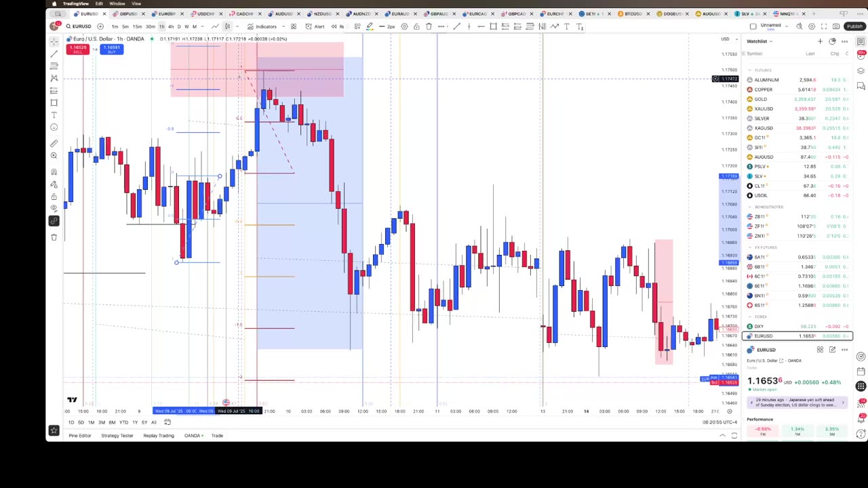Enter fullscreen mode with expand icon
Image resolution: width=868 pixels, height=488 pixels.
(x=824, y=26)
